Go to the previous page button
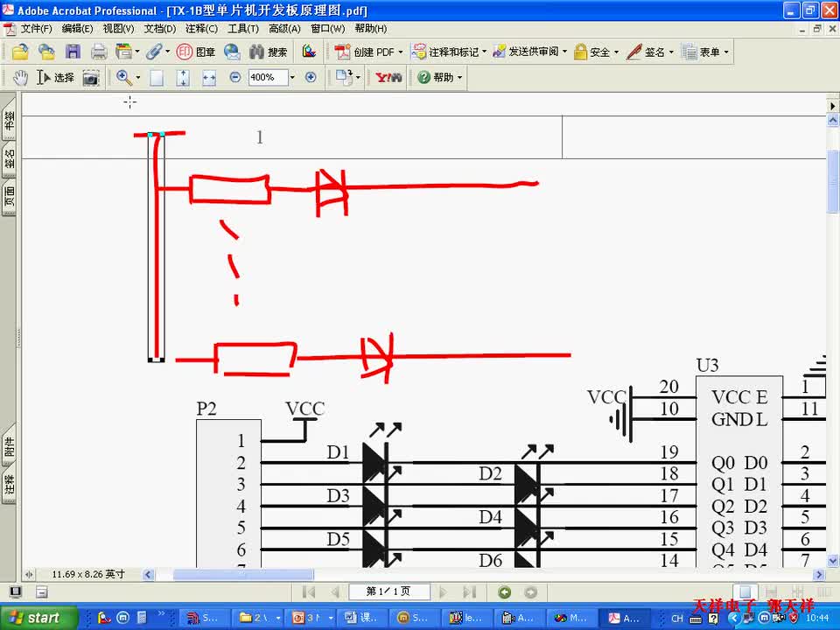The height and width of the screenshot is (630, 840). pos(335,592)
